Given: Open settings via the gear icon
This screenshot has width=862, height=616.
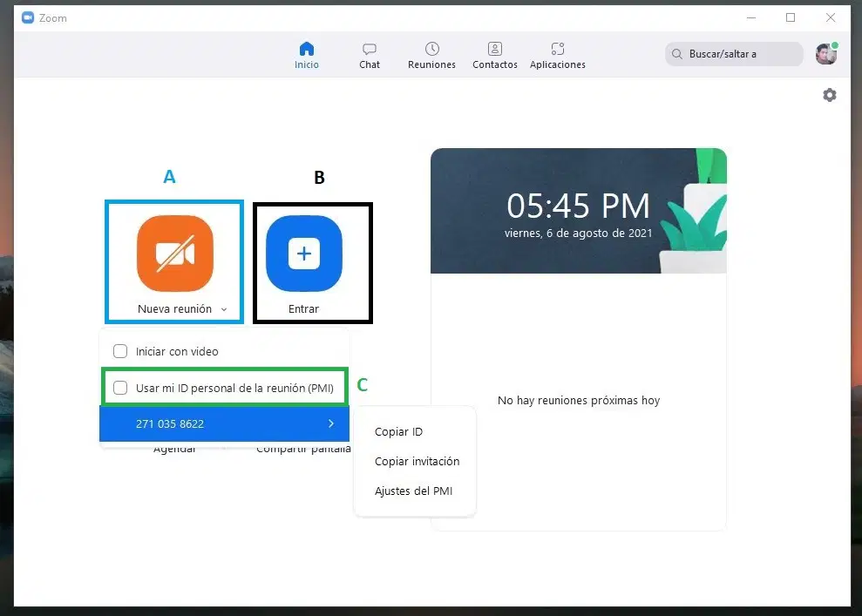Looking at the screenshot, I should coord(830,95).
